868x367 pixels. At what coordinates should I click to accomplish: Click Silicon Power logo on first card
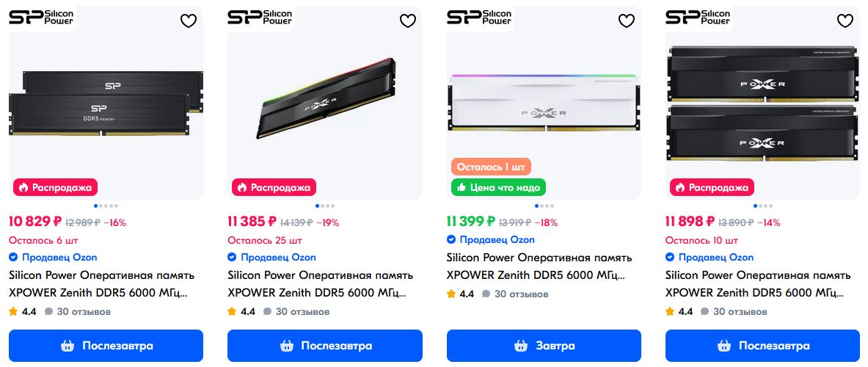[x=43, y=17]
